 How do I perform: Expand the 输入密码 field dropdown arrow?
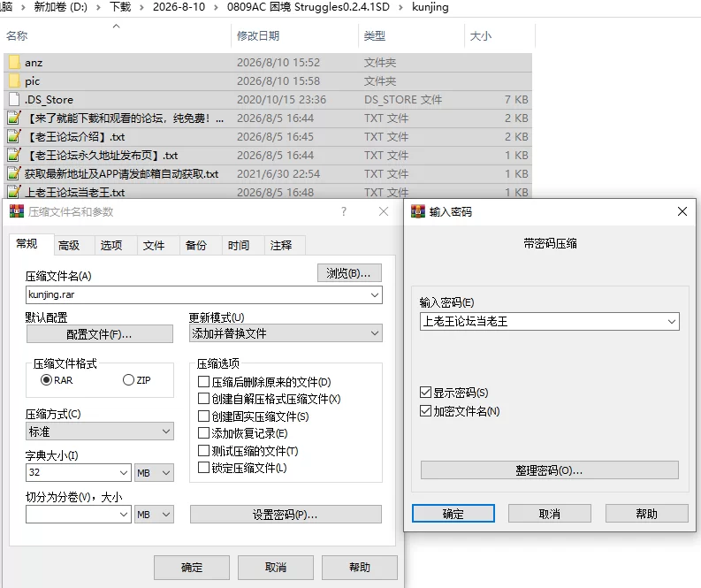(672, 322)
